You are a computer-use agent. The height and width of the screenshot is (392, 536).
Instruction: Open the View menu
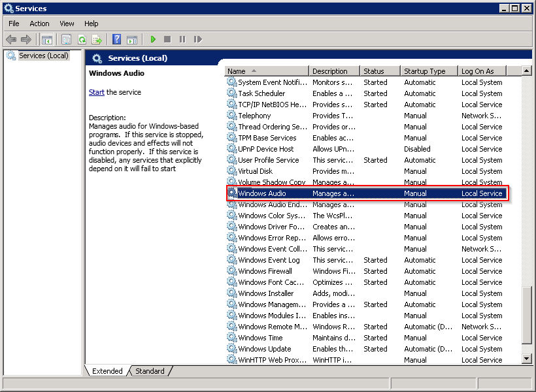pos(67,24)
